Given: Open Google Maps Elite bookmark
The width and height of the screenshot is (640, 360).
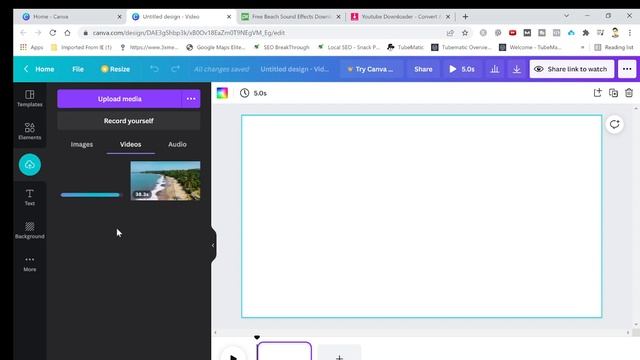Looking at the screenshot, I should point(216,47).
